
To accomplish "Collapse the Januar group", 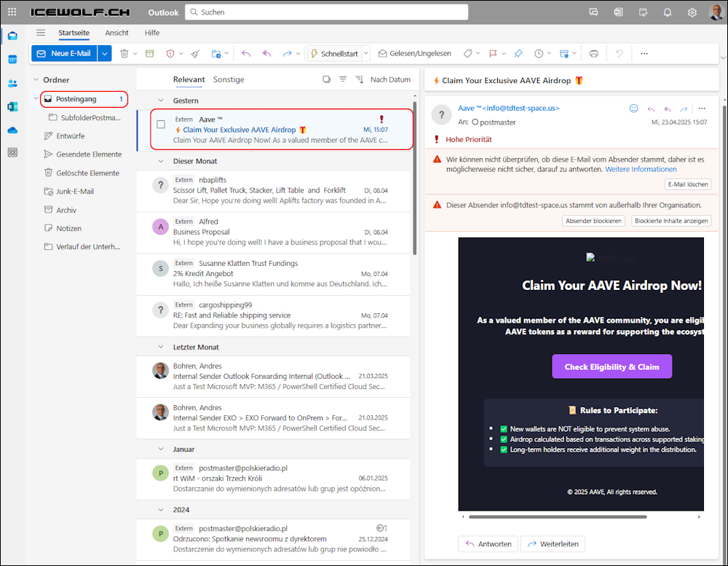I will (x=161, y=449).
